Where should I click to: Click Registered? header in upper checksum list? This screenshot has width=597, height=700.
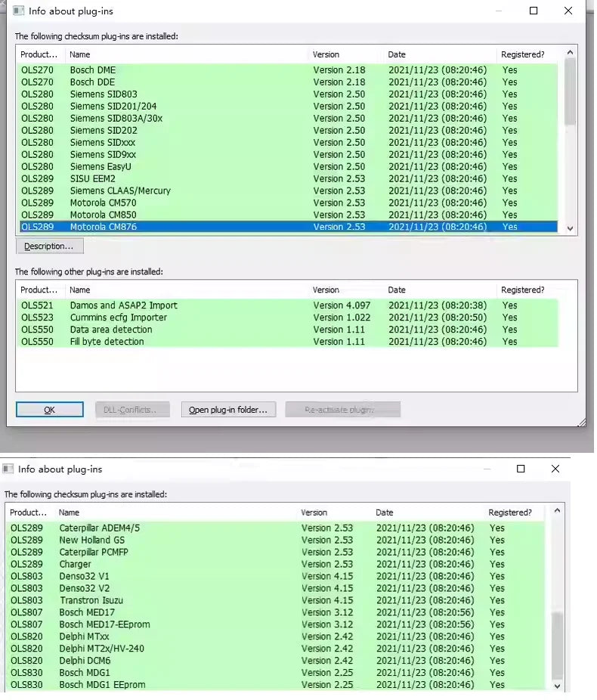523,54
